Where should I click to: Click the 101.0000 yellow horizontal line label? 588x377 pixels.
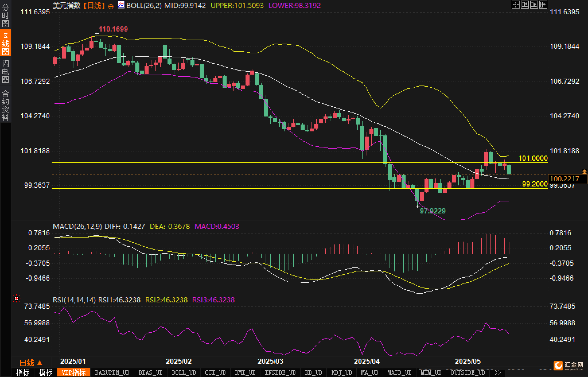(533, 158)
